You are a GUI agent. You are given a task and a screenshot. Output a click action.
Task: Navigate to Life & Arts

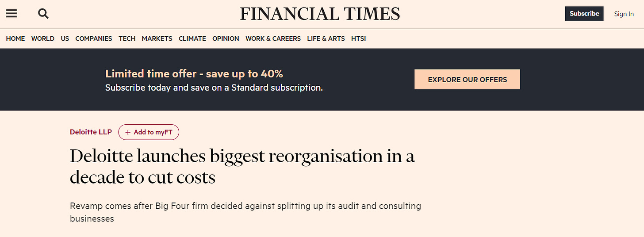tap(326, 38)
